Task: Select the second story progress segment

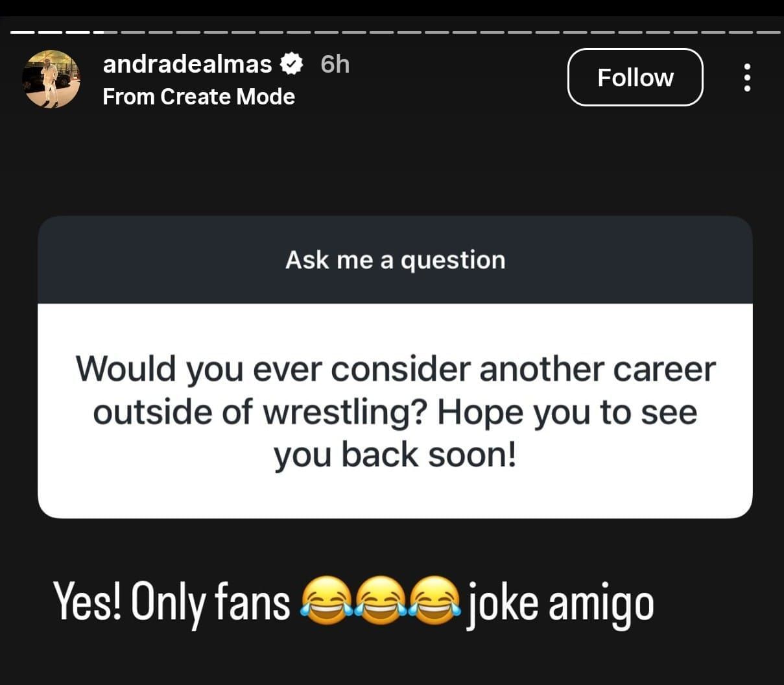Action: [49, 32]
